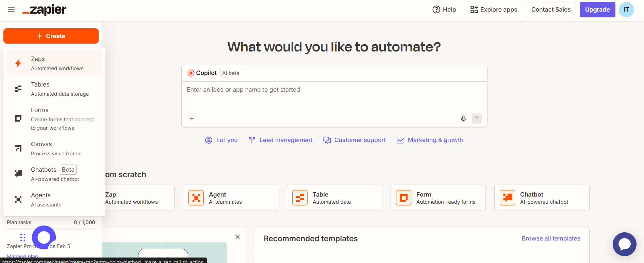Click the AI beta badge
The width and height of the screenshot is (644, 263).
tap(231, 73)
